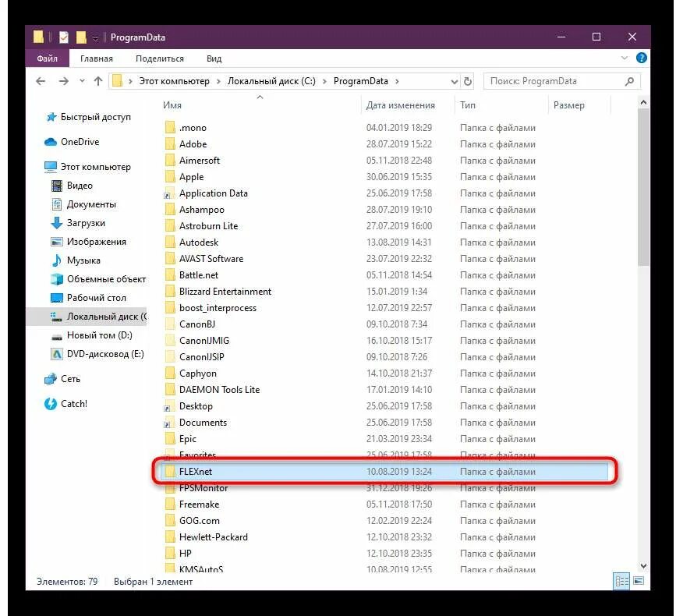Click the Adobe folder icon
Screen dimensions: 676x616
171,144
